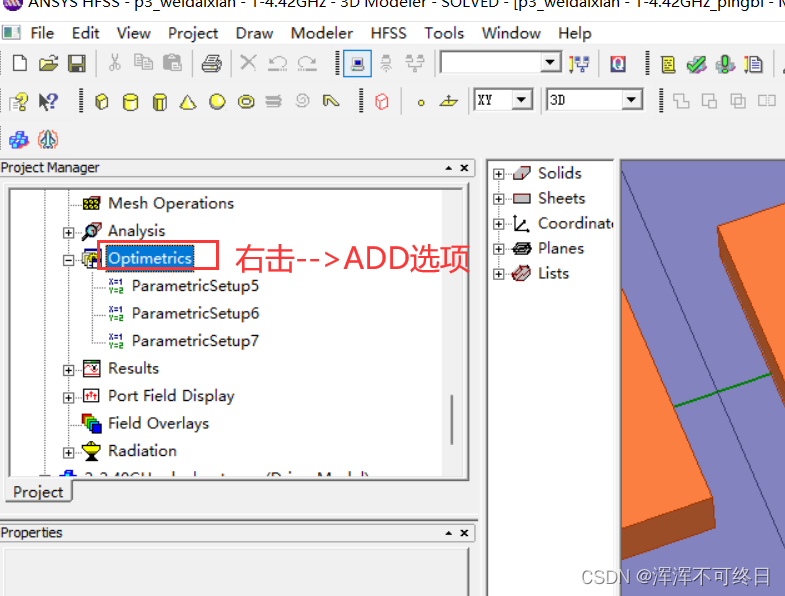This screenshot has width=785, height=596.
Task: Click the Copy icon
Action: 144,63
